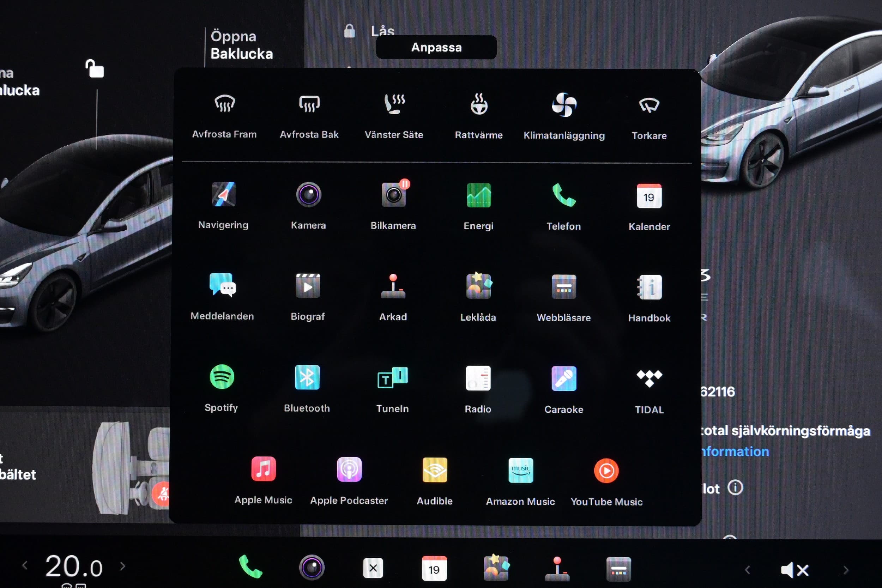Decrease temperature with left arrow

pos(25,565)
